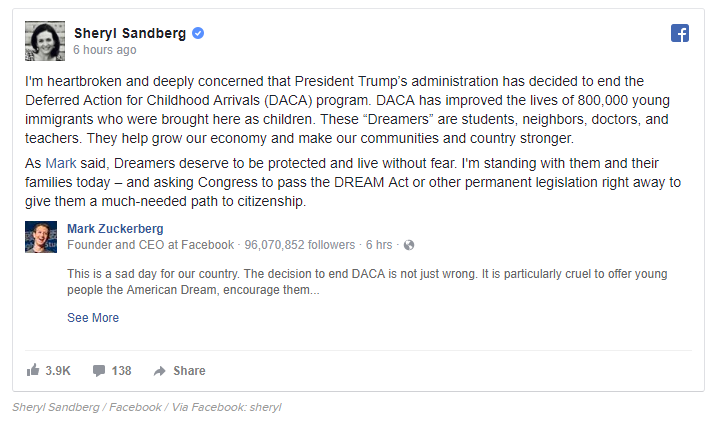View the 3.9K likes count
The width and height of the screenshot is (721, 424).
point(58,370)
